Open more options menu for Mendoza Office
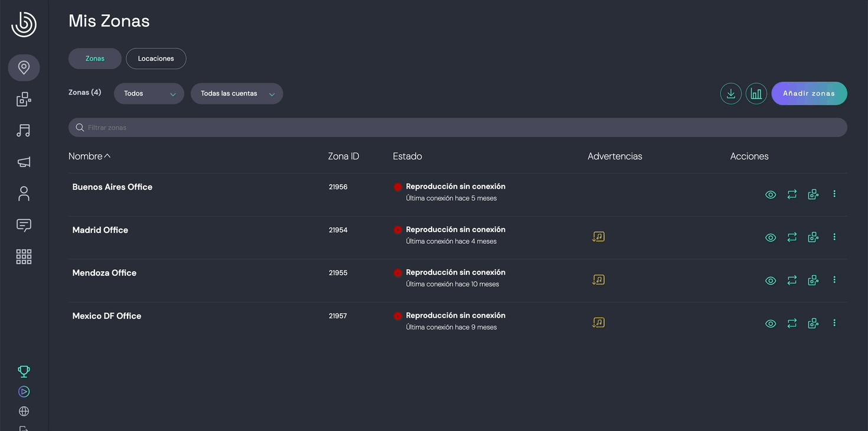Image resolution: width=868 pixels, height=431 pixels. coord(834,280)
